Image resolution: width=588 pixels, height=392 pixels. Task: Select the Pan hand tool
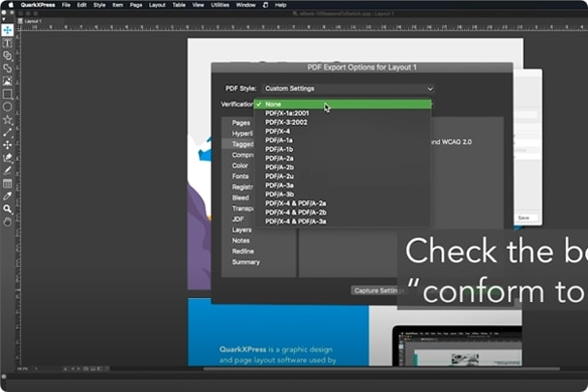click(x=7, y=222)
